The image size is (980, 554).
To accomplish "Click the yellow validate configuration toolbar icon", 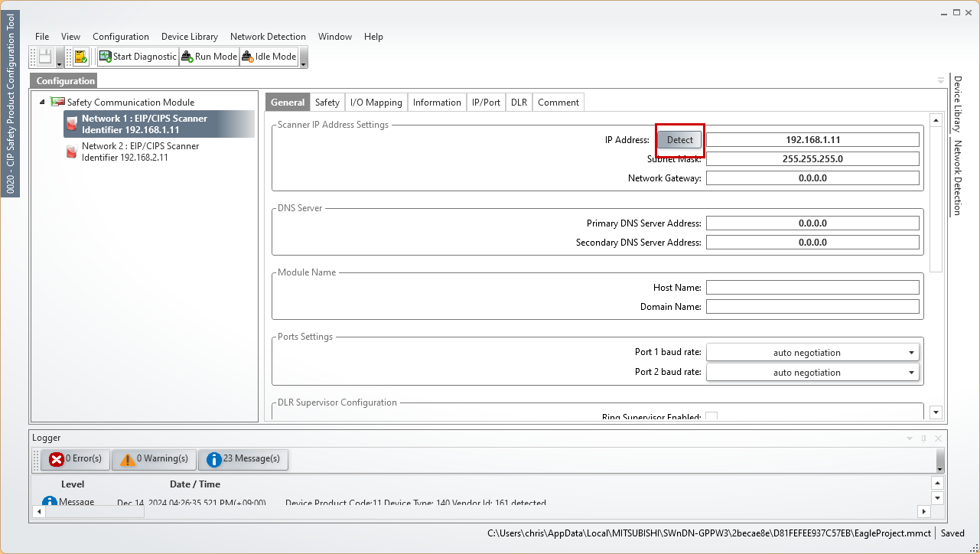I will click(x=81, y=57).
